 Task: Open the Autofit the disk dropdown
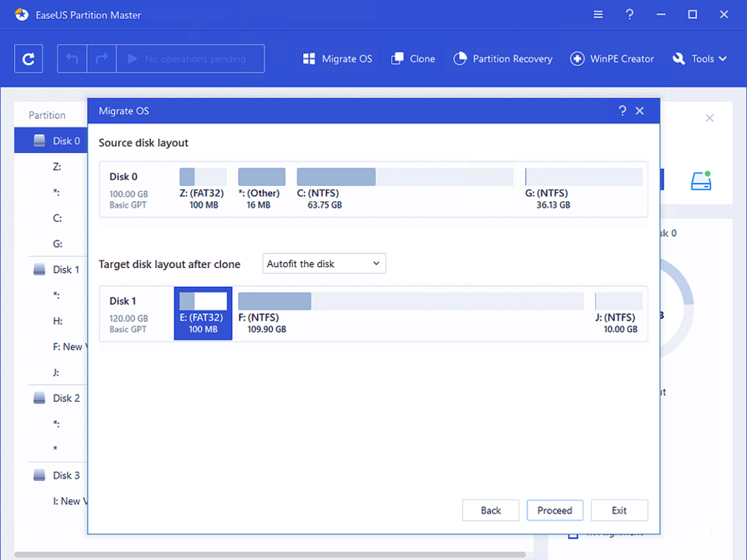324,264
